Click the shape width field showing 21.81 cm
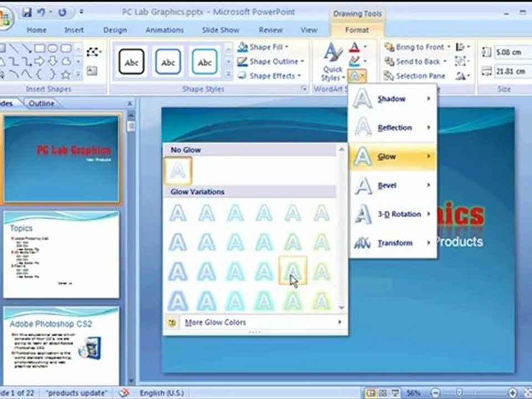This screenshot has height=399, width=532. pyautogui.click(x=512, y=71)
